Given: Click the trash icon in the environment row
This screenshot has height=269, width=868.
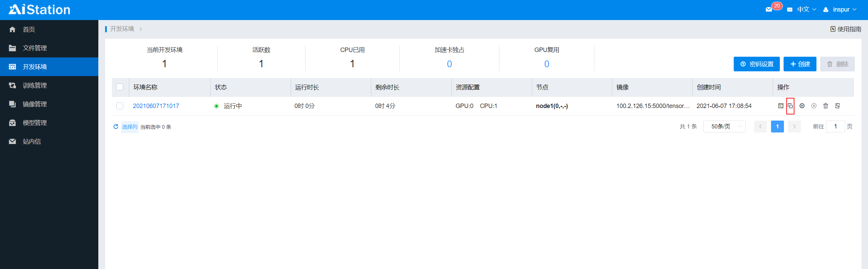Looking at the screenshot, I should pyautogui.click(x=826, y=106).
